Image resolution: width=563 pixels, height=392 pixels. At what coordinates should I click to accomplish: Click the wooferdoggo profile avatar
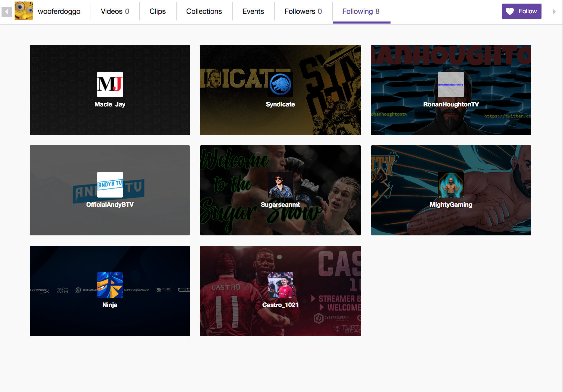[24, 11]
